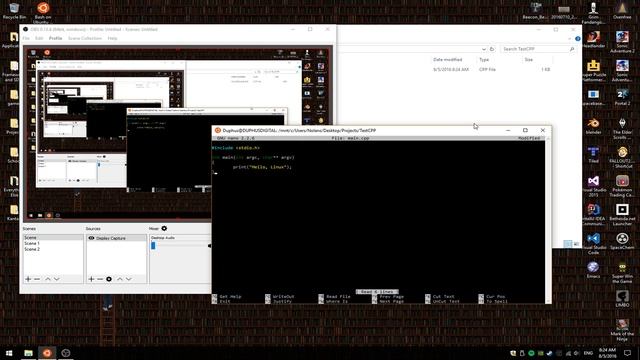Click the terminal window vertical scrollbar
Screen dimensions: 640x360
(x=548, y=220)
